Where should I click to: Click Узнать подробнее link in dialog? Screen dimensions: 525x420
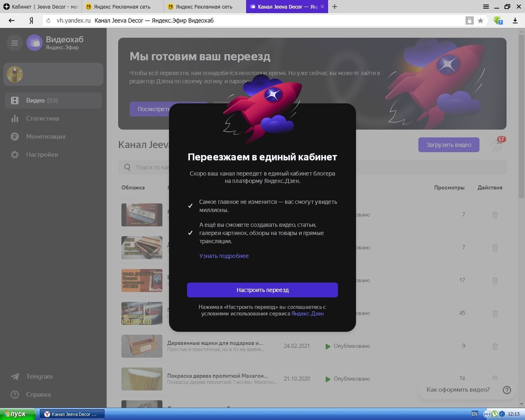click(224, 256)
